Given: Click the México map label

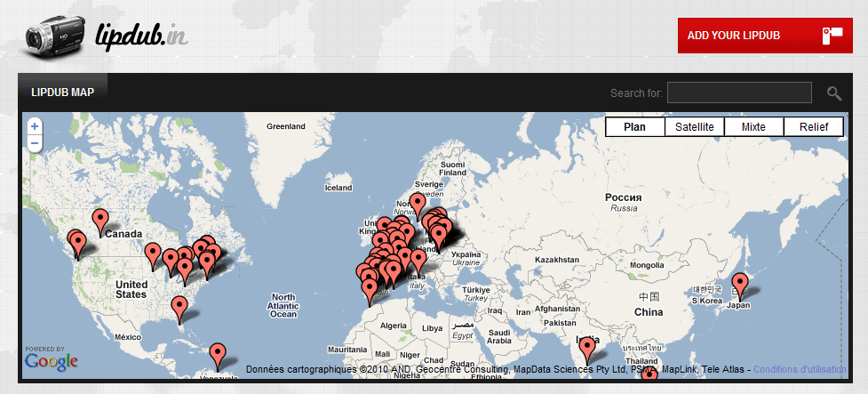Looking at the screenshot, I should pyautogui.click(x=129, y=337).
